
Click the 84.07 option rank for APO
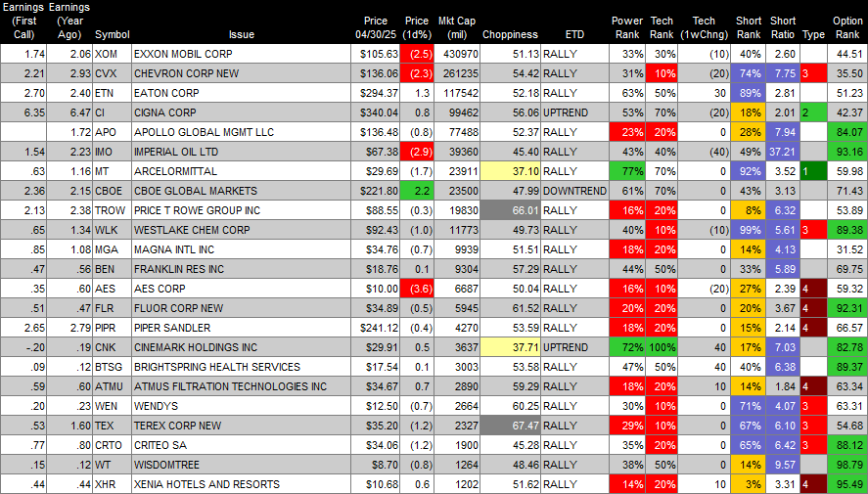coord(847,132)
